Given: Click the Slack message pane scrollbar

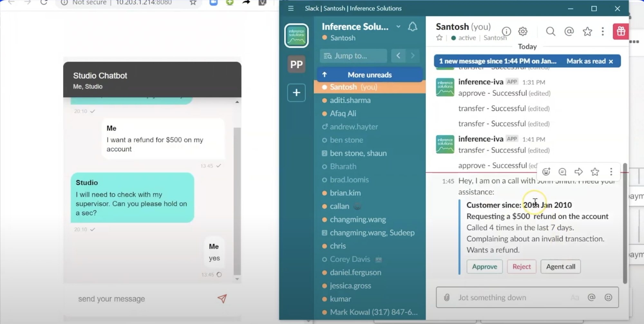Looking at the screenshot, I should pyautogui.click(x=625, y=223).
